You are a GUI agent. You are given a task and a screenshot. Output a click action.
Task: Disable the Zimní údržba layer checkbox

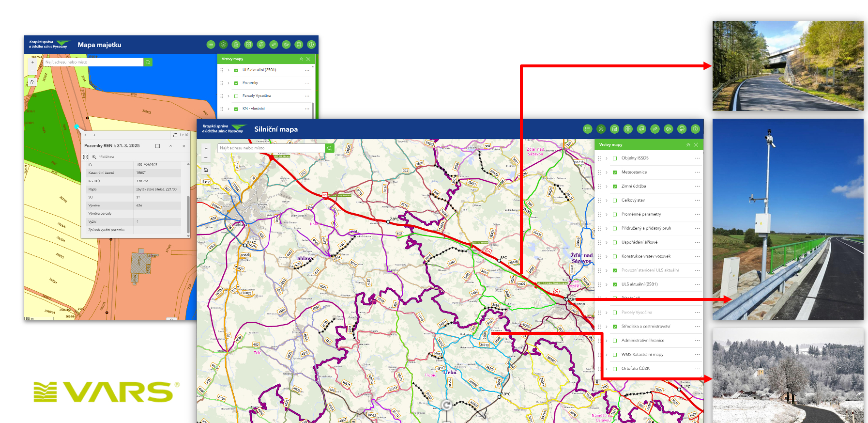[x=615, y=186]
